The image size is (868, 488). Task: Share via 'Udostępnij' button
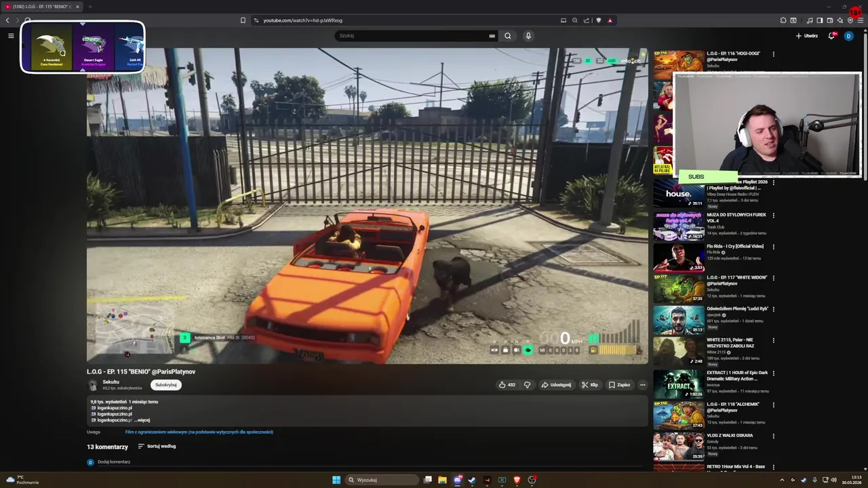(x=556, y=385)
